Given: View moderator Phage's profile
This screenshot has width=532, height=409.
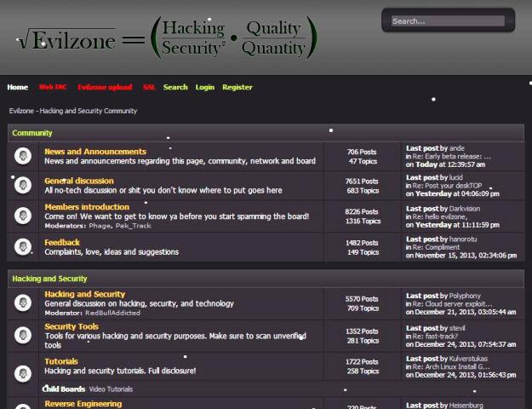Looking at the screenshot, I should pos(100,226).
